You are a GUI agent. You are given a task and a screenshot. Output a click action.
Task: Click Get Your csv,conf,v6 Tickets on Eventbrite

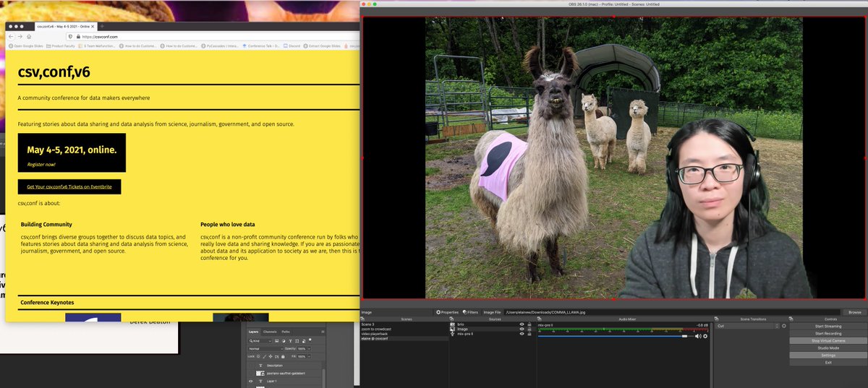coord(69,186)
